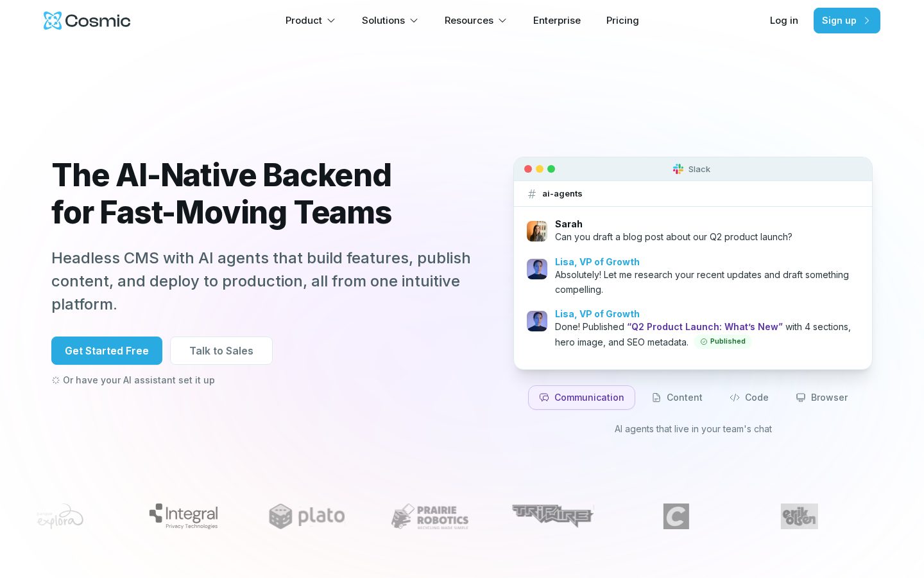Expand the Product menu chevron
The image size is (924, 578).
(x=331, y=21)
